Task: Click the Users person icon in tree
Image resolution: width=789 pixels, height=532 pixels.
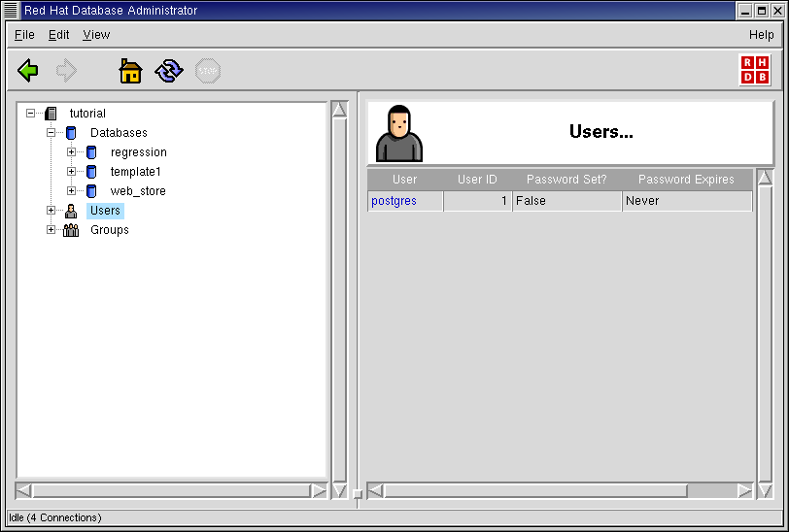Action: [x=71, y=211]
